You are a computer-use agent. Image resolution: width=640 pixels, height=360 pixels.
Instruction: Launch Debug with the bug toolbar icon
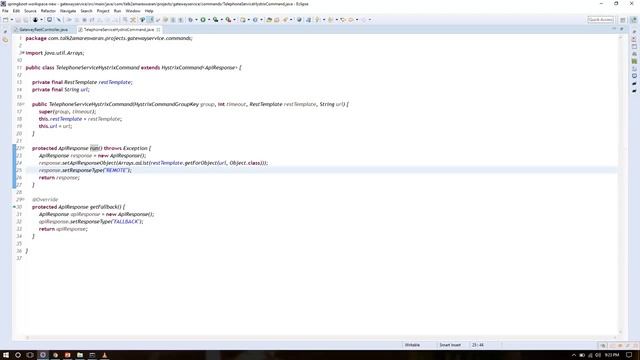[191, 20]
